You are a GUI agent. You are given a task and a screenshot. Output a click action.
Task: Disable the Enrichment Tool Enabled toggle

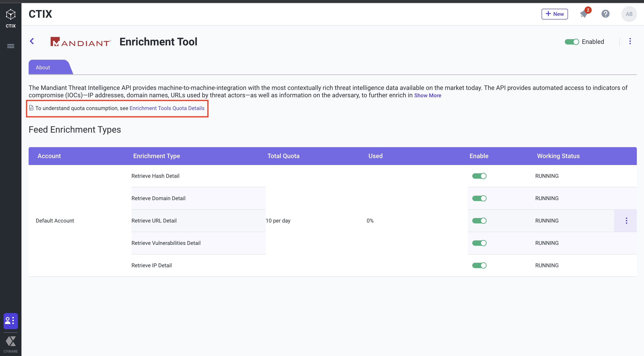tap(572, 42)
